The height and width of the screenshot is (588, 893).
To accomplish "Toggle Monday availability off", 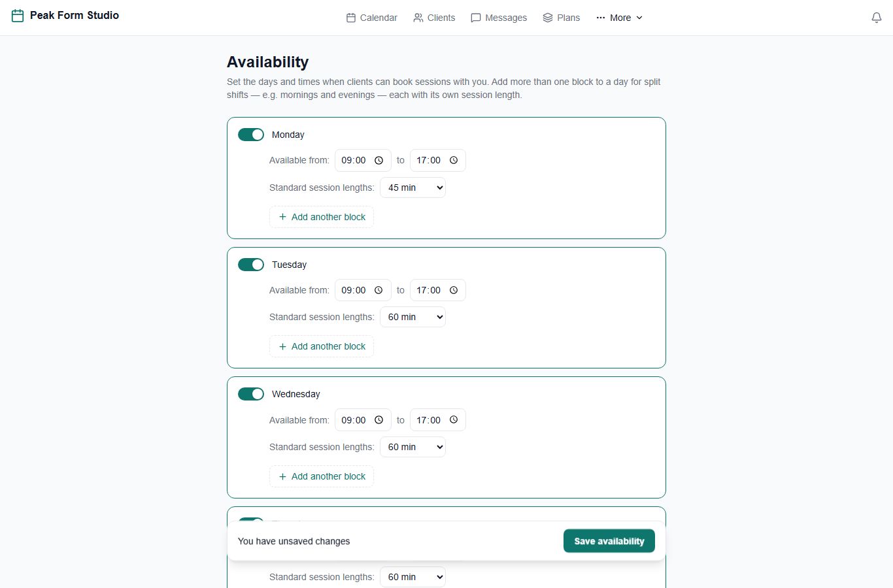I will [x=251, y=135].
